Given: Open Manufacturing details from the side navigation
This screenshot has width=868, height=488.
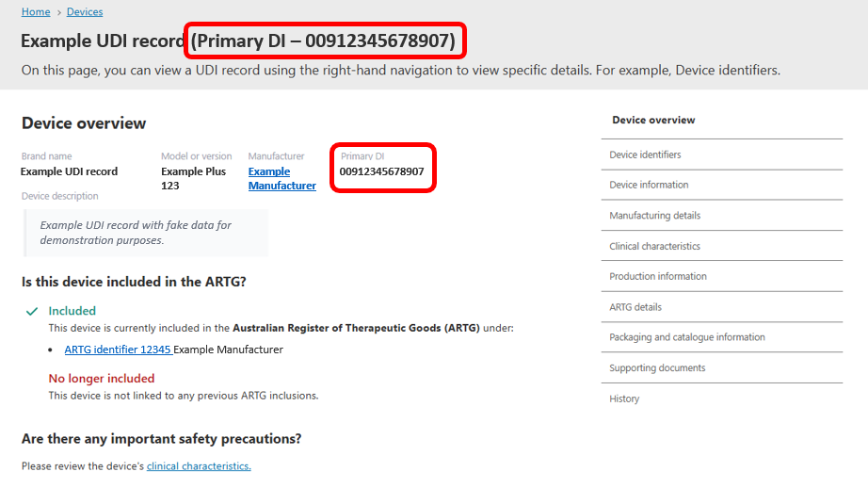Looking at the screenshot, I should pyautogui.click(x=654, y=216).
